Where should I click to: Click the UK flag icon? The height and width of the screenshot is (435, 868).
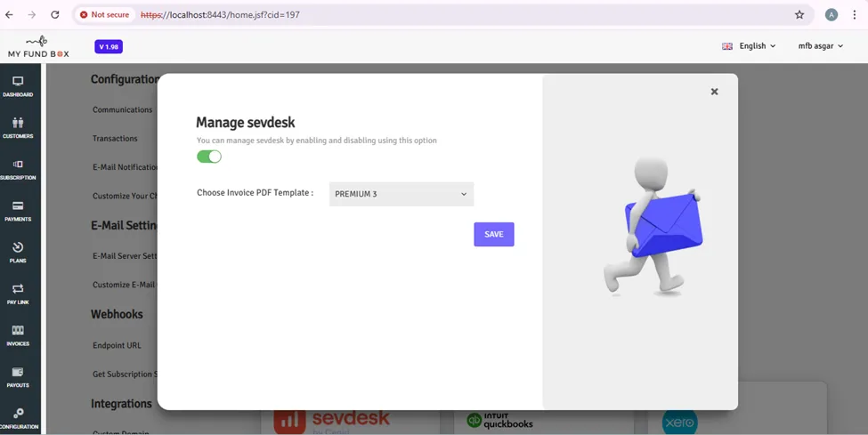pos(727,46)
